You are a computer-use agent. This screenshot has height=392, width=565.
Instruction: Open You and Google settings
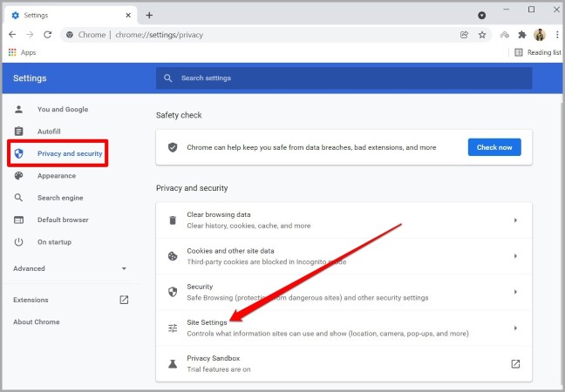point(63,110)
